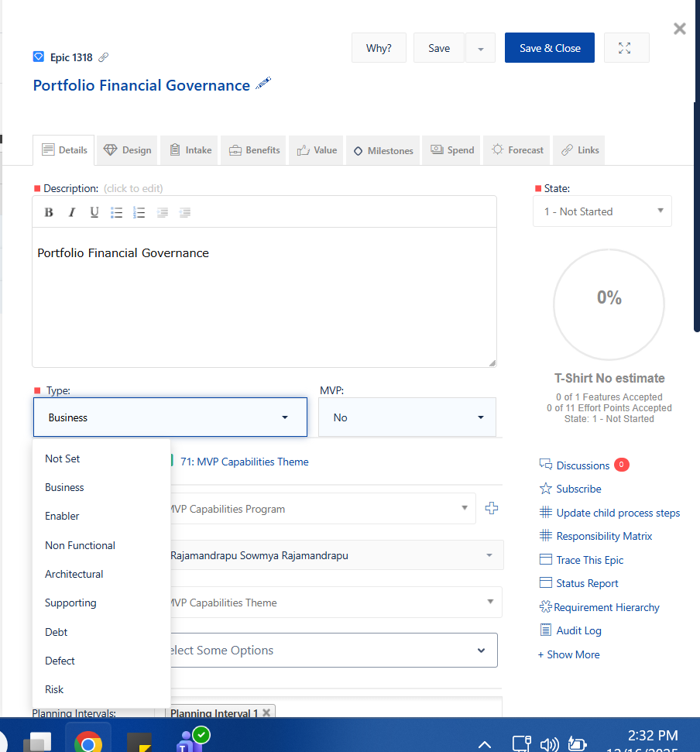
Task: Click the Why? button
Action: tap(379, 48)
